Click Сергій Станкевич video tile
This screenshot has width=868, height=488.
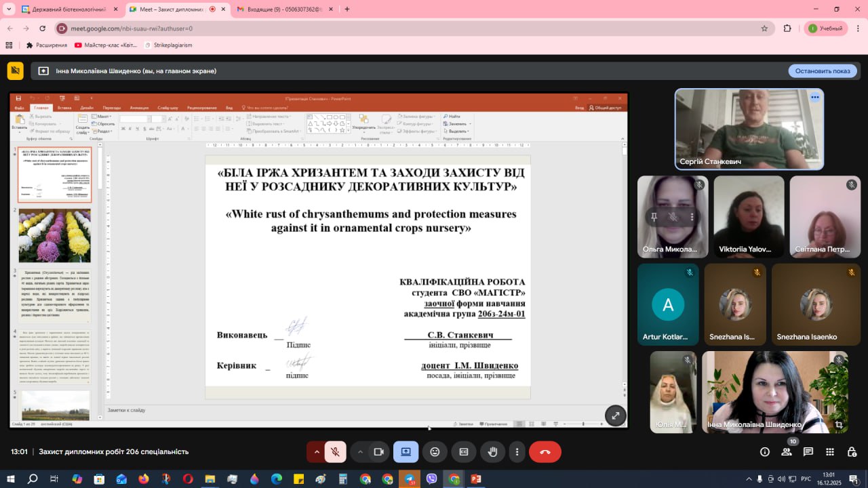(749, 129)
